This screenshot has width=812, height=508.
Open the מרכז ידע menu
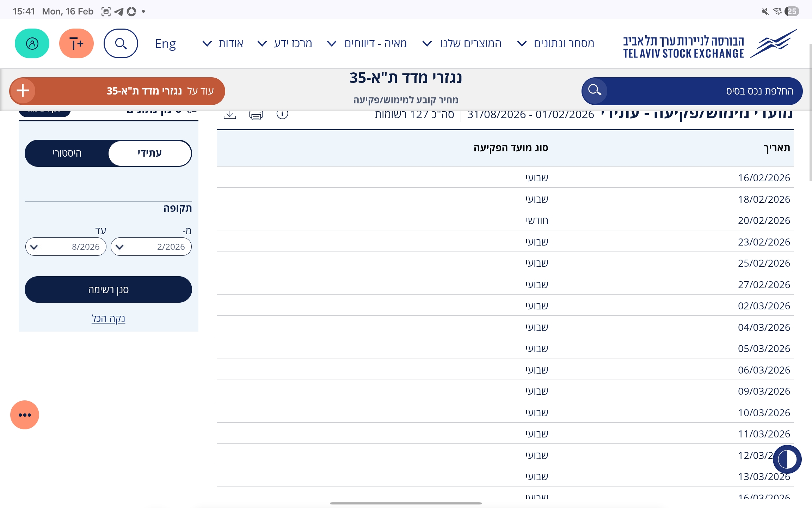point(285,43)
